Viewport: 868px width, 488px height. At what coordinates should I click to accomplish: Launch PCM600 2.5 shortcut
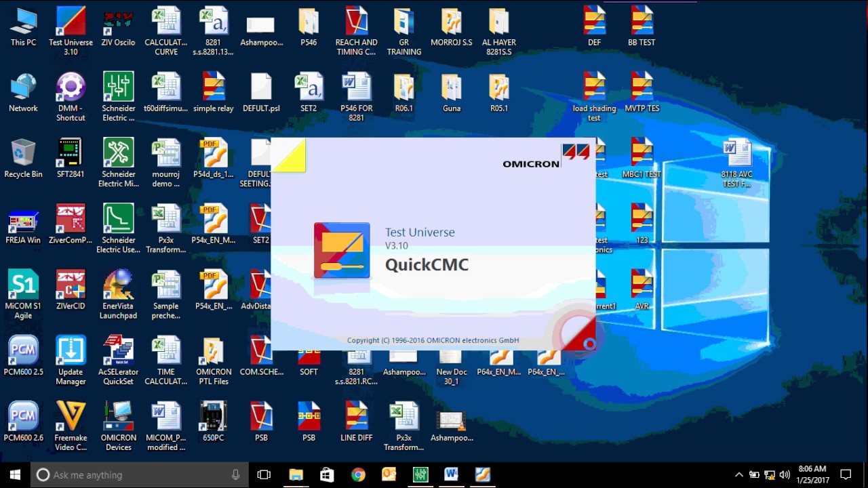(23, 356)
